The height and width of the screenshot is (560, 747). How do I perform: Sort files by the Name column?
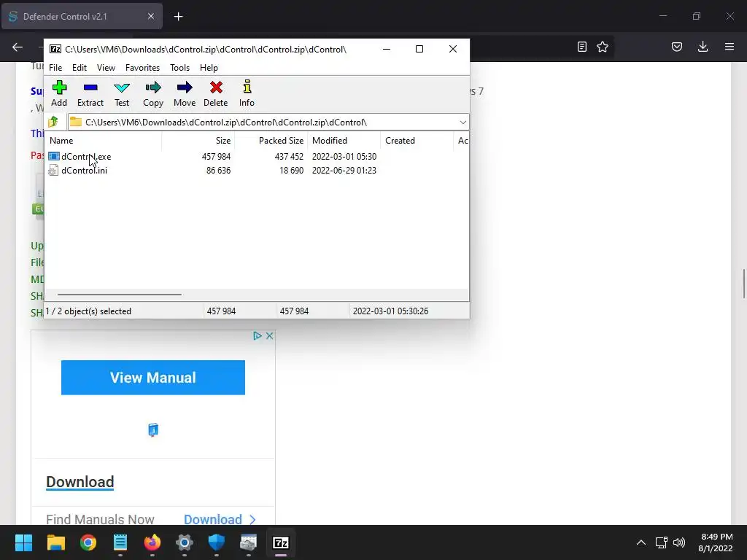tap(104, 141)
